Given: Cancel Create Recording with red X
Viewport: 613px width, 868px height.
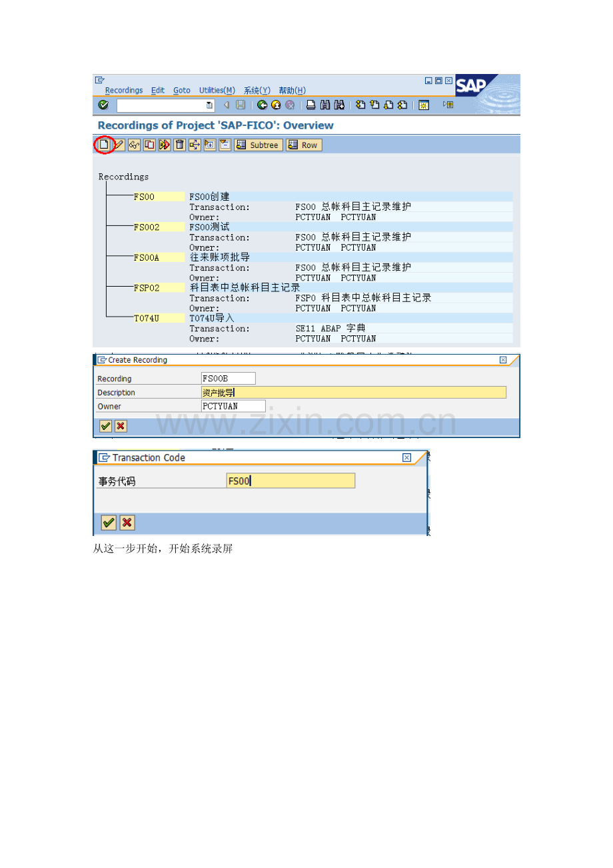Looking at the screenshot, I should (x=121, y=426).
